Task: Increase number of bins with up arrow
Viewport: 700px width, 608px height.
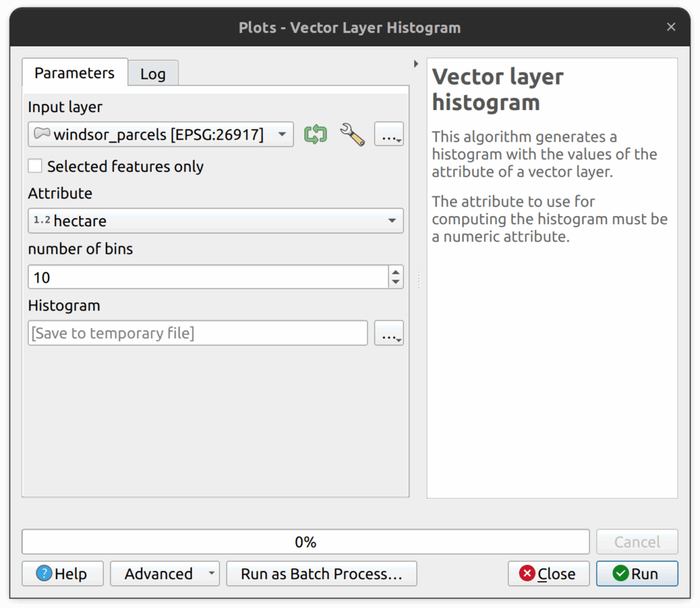Action: click(396, 272)
